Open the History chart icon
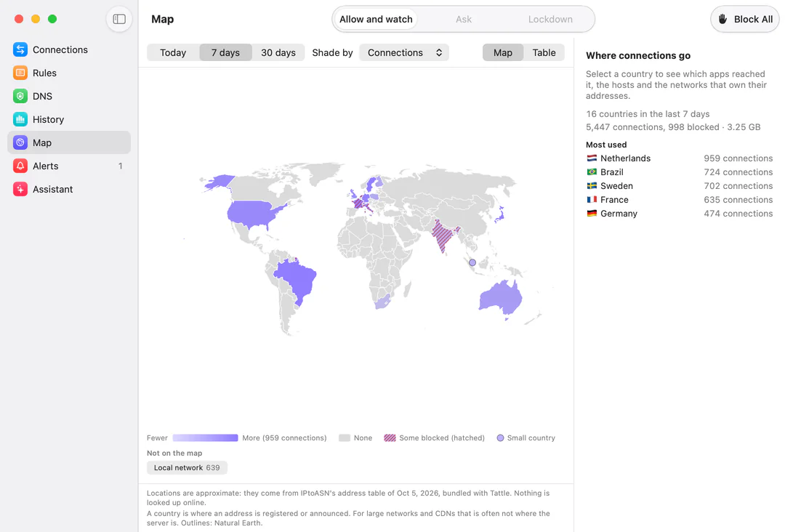785x532 pixels. pos(20,119)
